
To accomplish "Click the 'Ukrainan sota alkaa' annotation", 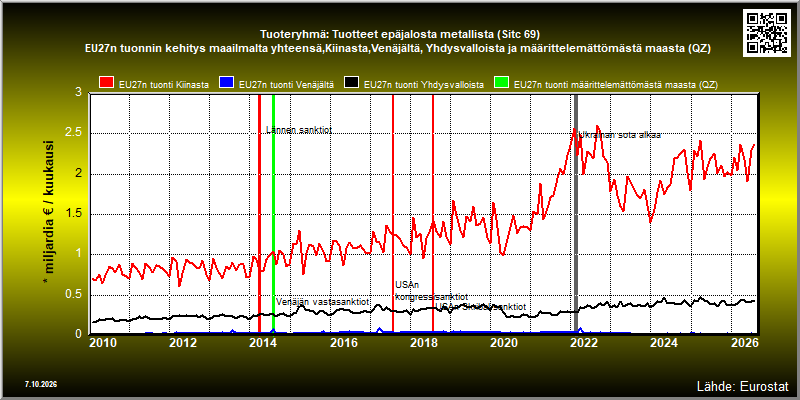I will tap(619, 135).
